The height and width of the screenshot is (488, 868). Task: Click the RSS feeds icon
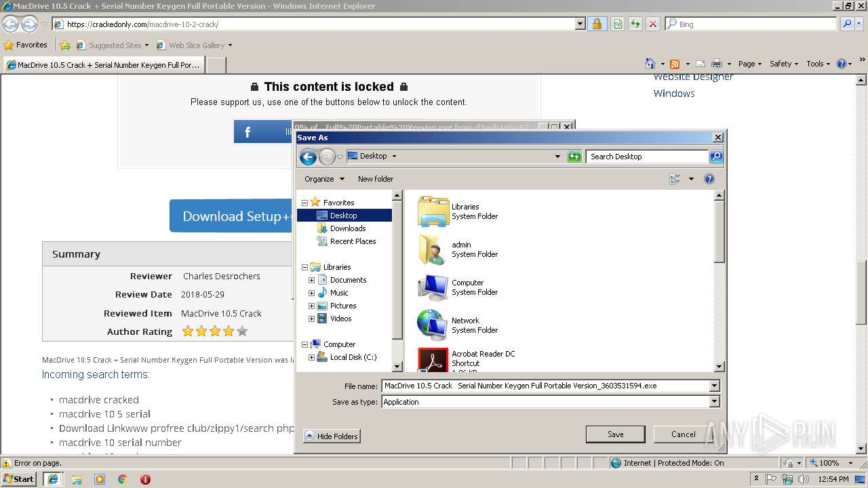675,64
